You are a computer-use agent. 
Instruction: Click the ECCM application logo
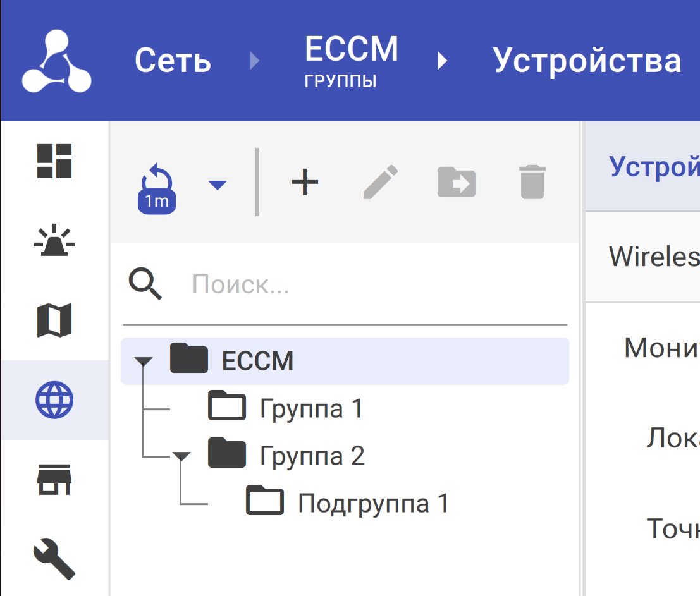[56, 61]
